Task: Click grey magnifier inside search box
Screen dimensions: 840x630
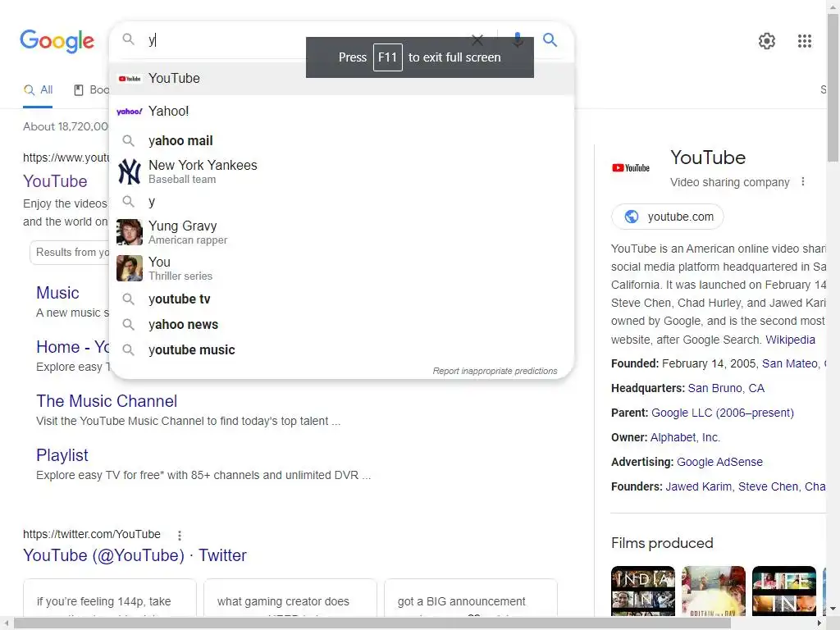Action: (x=128, y=39)
